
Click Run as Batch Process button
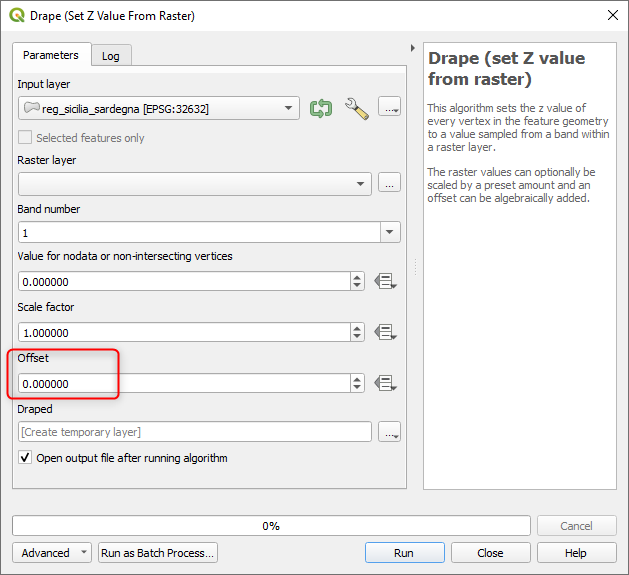[x=158, y=553]
